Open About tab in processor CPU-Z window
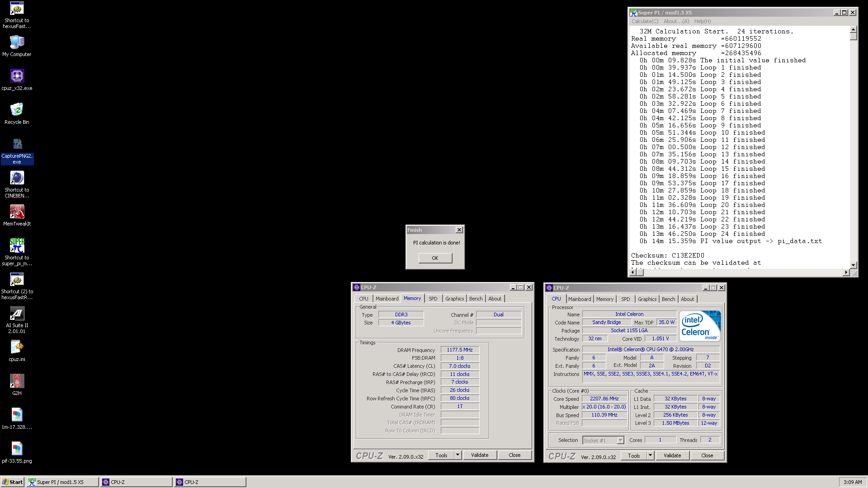Viewport: 868px width, 488px height. click(x=687, y=299)
